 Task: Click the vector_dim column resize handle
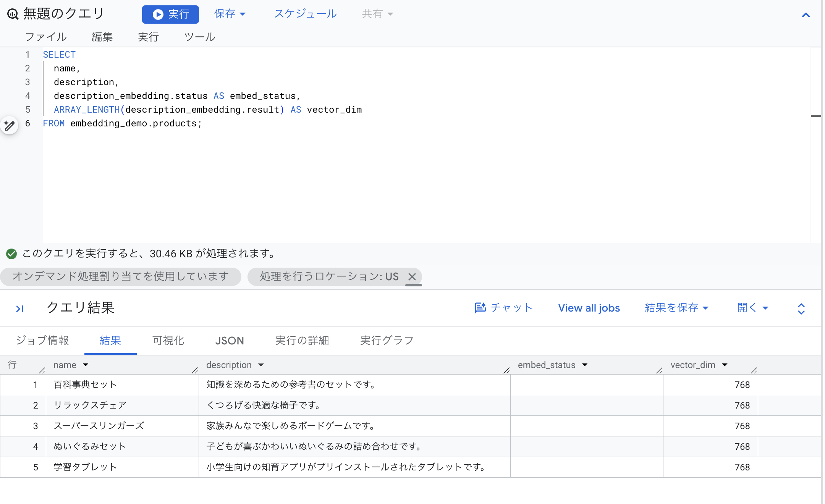754,370
